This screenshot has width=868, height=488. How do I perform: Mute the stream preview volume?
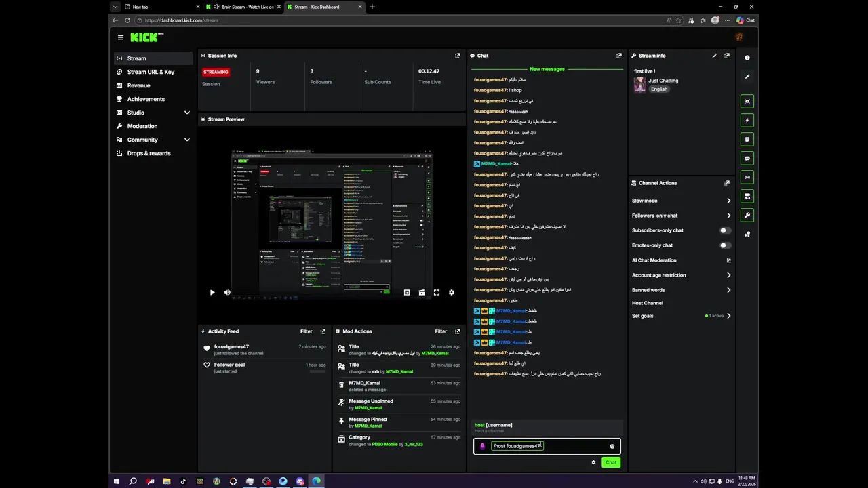227,293
